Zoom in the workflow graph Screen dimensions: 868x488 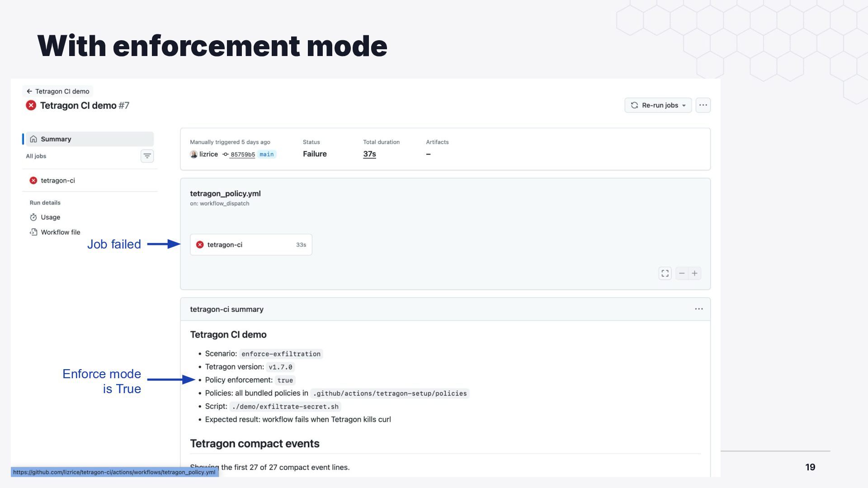point(695,273)
